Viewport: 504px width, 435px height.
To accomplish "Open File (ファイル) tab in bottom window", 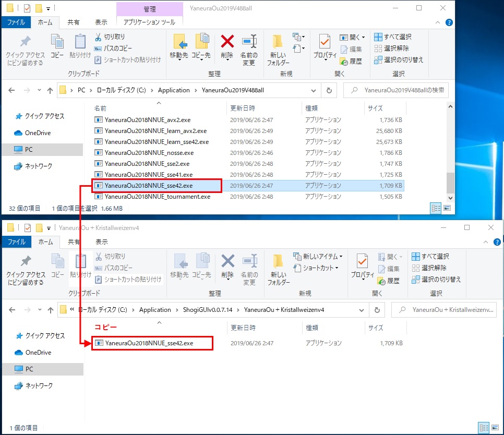I will click(x=17, y=242).
